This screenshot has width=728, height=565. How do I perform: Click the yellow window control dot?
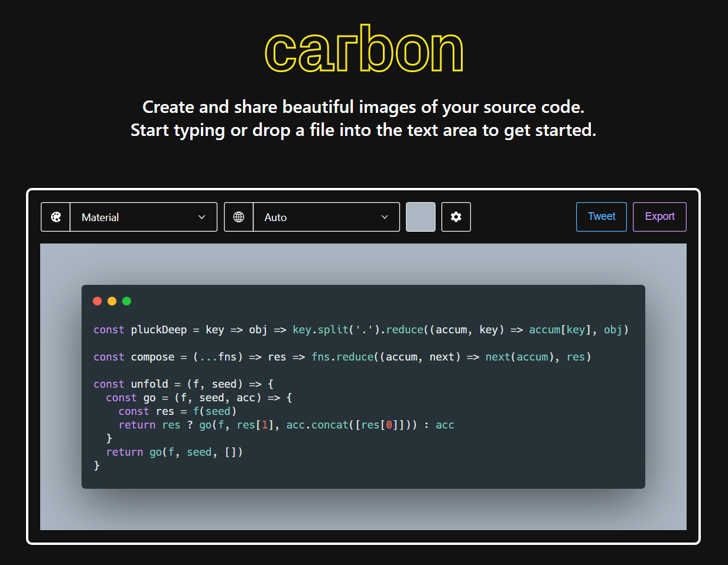112,301
